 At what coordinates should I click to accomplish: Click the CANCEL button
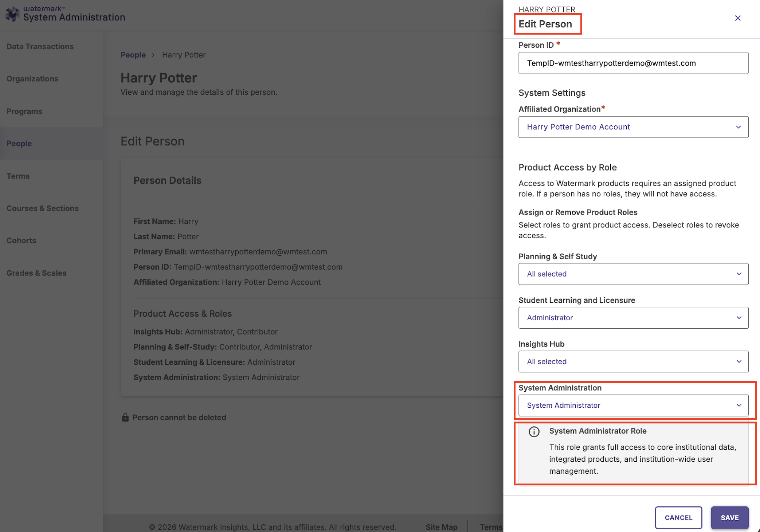[678, 517]
